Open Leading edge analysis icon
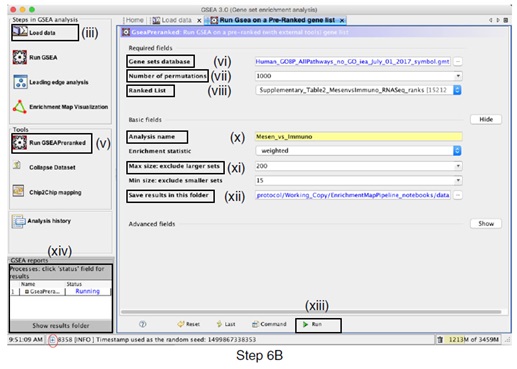The image size is (517, 369). tap(20, 82)
